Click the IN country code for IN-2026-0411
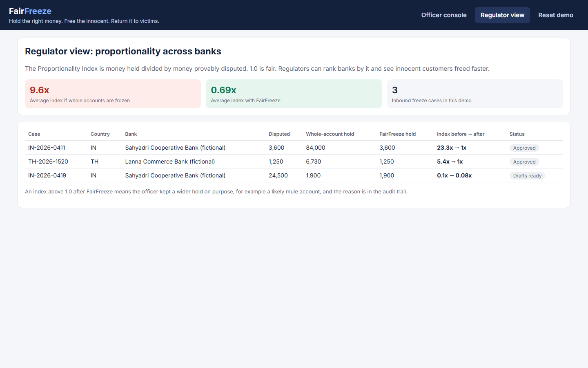This screenshot has height=368, width=588. [x=94, y=148]
